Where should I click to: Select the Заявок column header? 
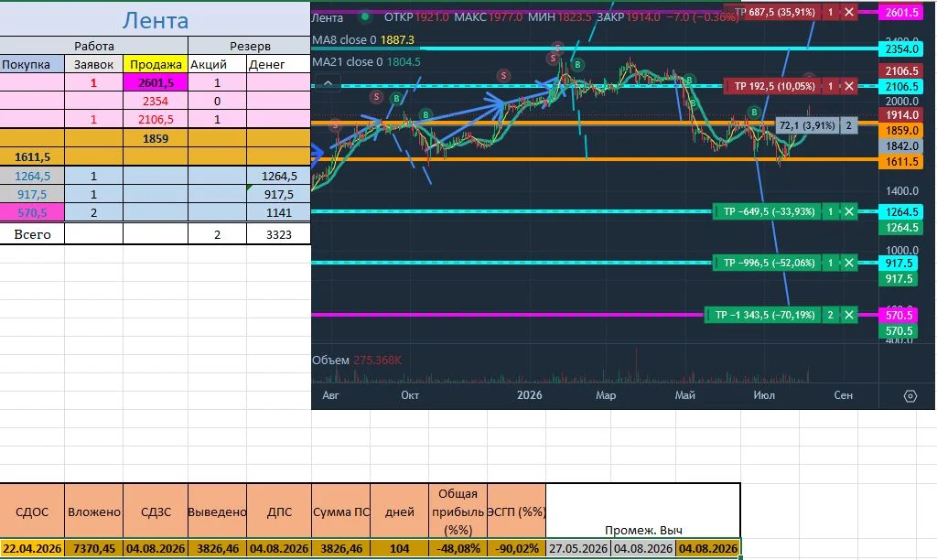coord(94,64)
